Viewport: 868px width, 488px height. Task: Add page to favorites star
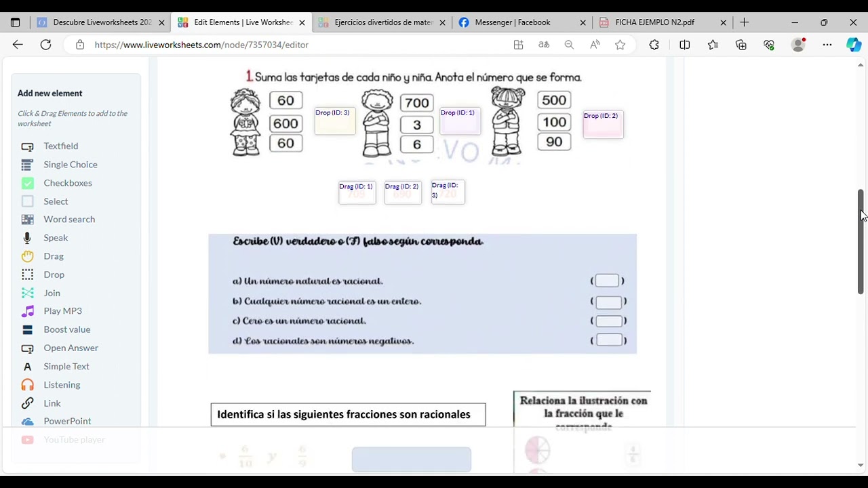[620, 45]
